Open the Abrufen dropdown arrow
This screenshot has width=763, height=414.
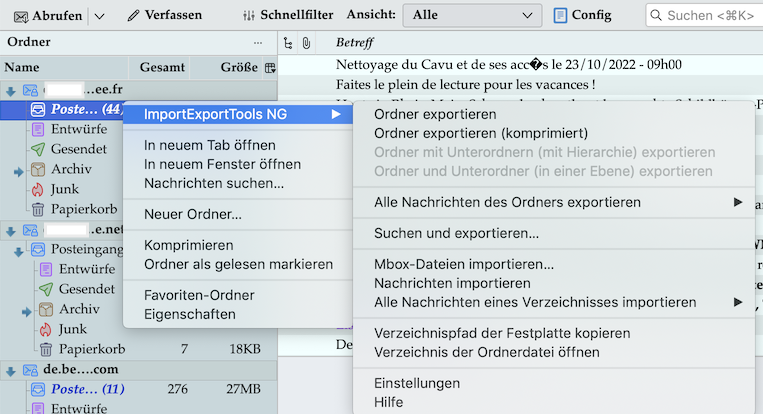pos(99,15)
